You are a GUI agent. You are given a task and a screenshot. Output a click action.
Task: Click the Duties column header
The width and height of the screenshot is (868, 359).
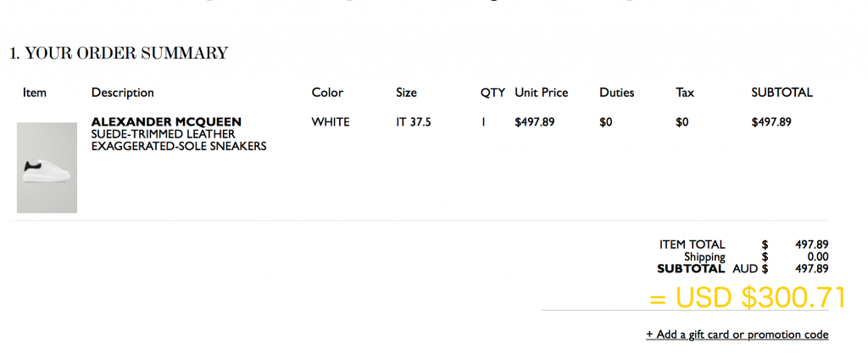point(616,93)
